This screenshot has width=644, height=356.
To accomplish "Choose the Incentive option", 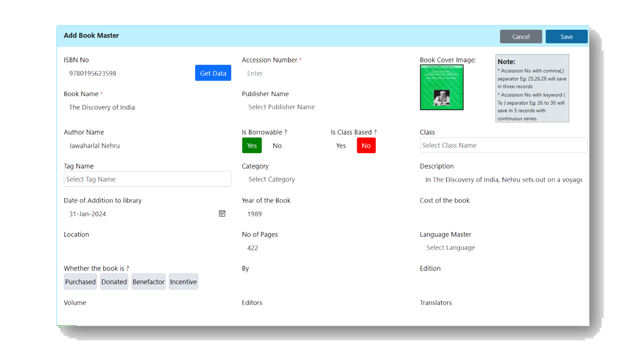I will coord(183,282).
